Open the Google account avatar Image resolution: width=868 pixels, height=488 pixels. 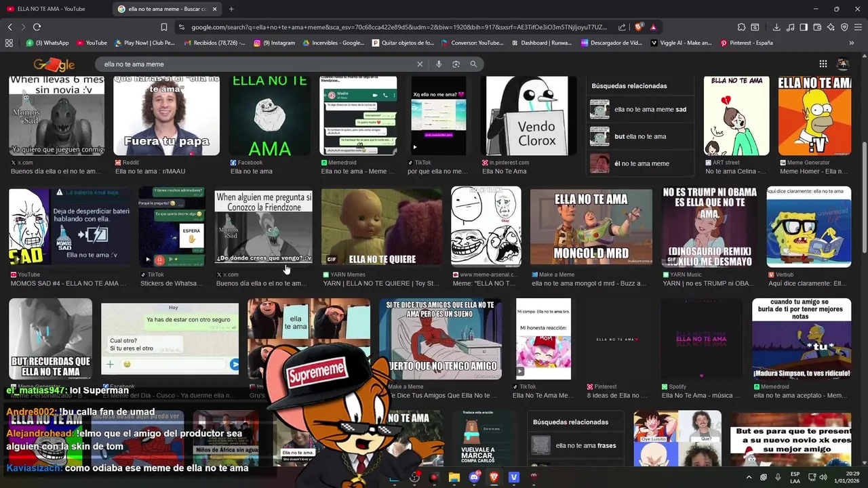tap(843, 64)
